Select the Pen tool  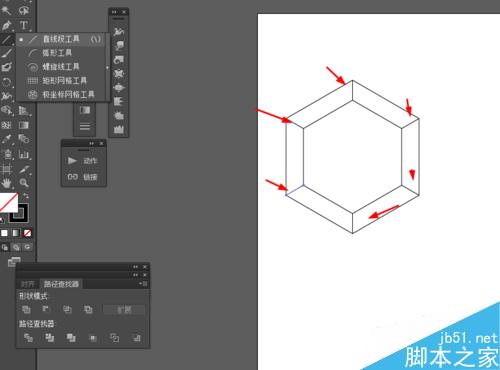tap(6, 25)
